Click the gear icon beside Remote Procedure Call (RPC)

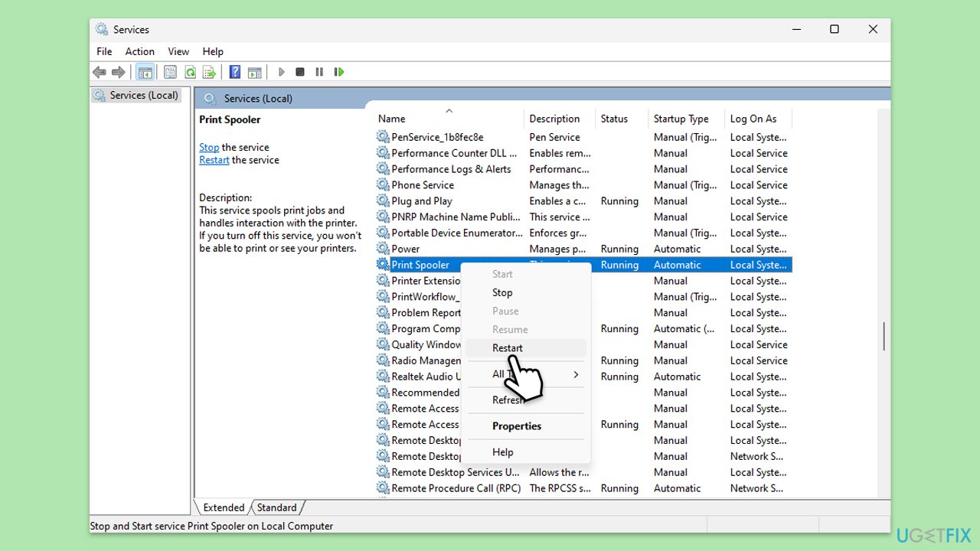click(383, 488)
